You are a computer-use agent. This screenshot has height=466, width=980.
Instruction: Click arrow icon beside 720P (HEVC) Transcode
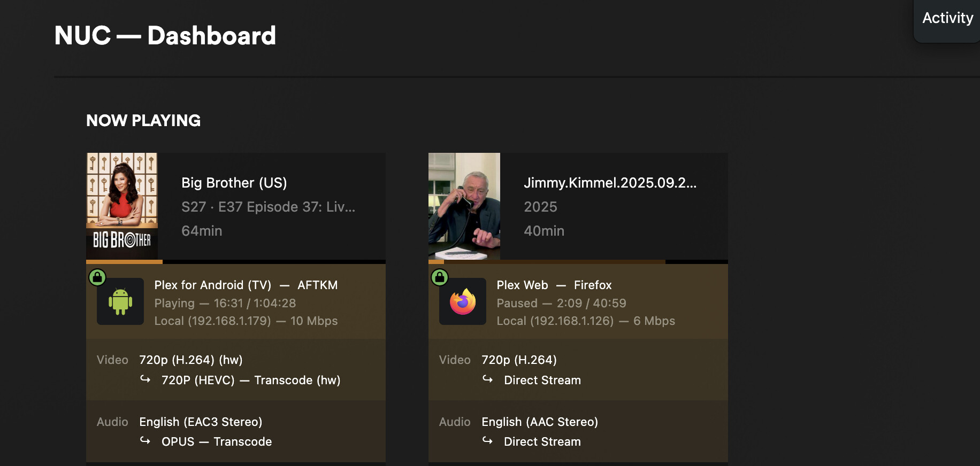tap(145, 379)
